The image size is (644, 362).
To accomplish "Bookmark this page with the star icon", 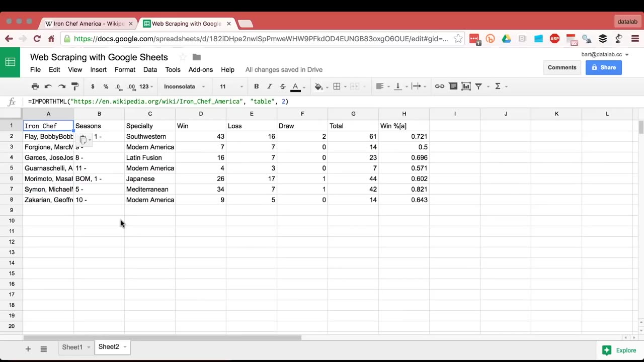I will pyautogui.click(x=458, y=39).
